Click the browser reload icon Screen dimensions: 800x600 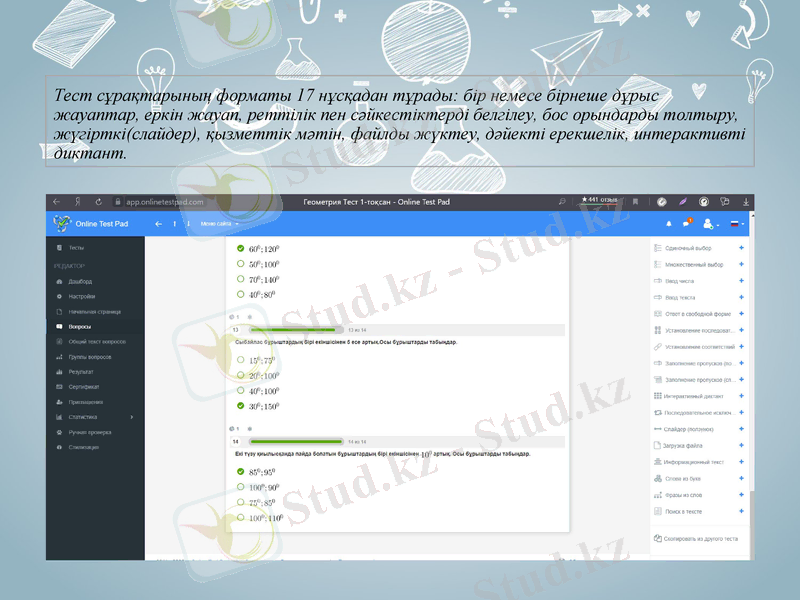click(100, 201)
